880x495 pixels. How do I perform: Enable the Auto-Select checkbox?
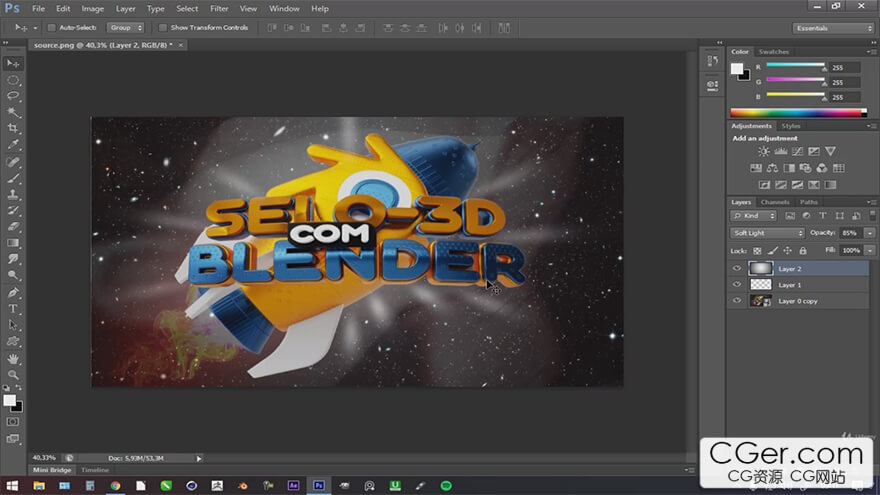(x=51, y=28)
